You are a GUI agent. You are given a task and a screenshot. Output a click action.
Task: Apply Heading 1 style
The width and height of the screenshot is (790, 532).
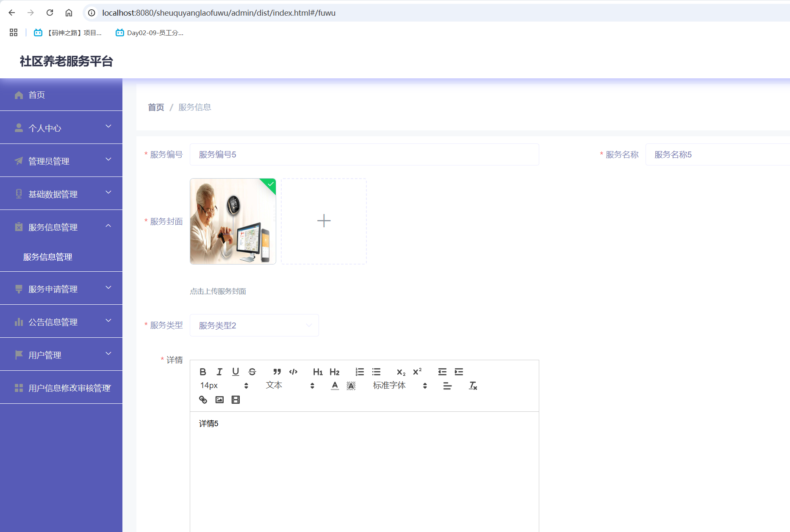318,372
